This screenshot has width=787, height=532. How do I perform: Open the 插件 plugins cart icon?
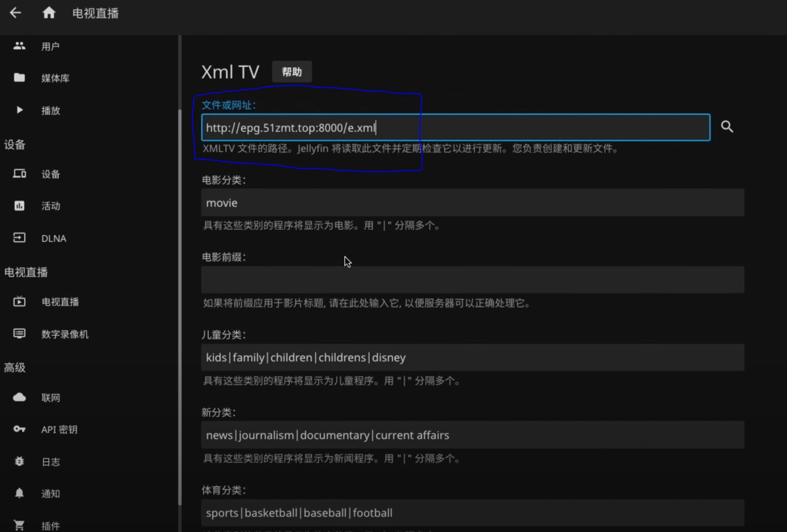(19, 525)
